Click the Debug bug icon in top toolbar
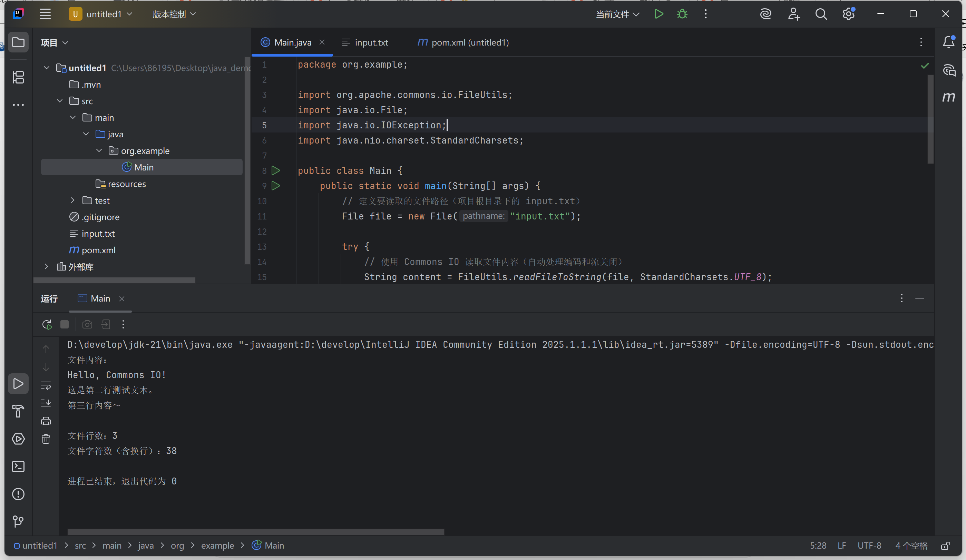 (x=682, y=14)
